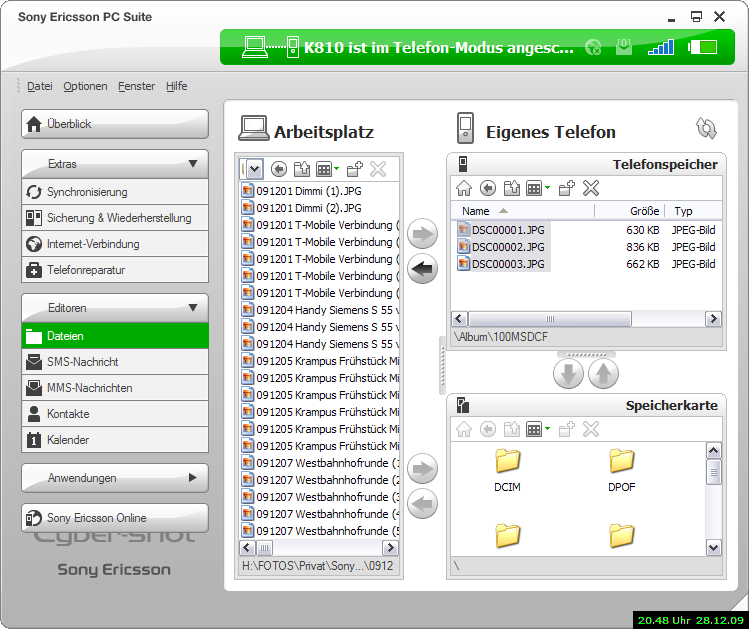The image size is (749, 629).
Task: Click Telefonspeicher horizontal scrollbar thumb
Action: [550, 319]
